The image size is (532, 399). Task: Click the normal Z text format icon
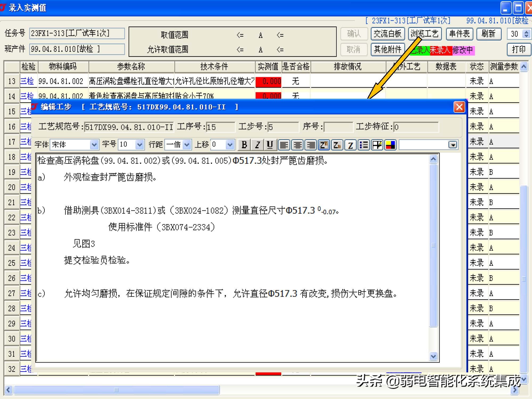(x=351, y=145)
